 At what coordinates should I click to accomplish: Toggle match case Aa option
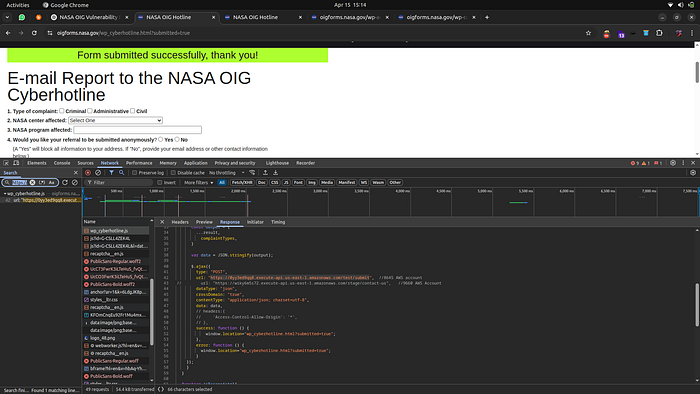pos(51,182)
